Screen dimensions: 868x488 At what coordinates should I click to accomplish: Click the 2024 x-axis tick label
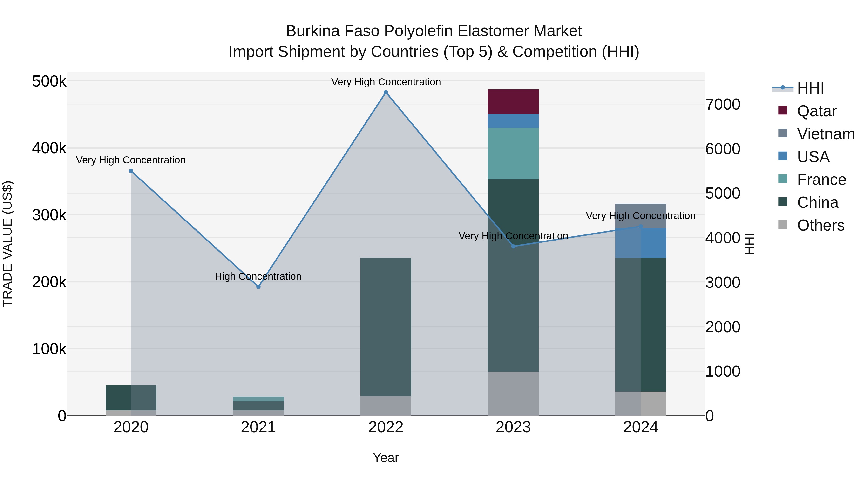[641, 427]
